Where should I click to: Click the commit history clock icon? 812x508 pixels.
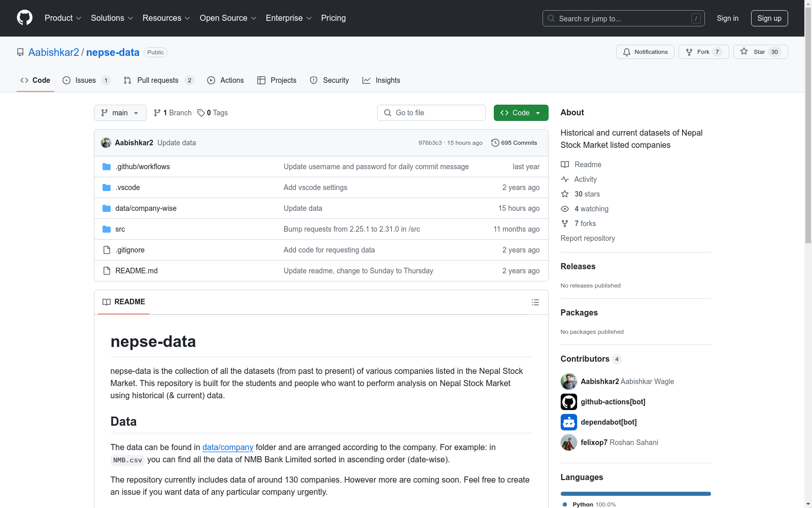coord(495,143)
